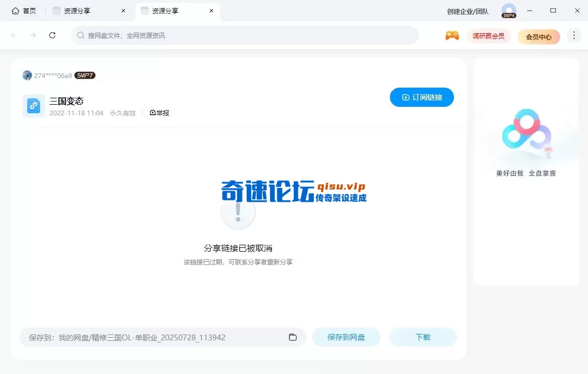Click 保存到网盘 to save to cloud drive

(346, 337)
